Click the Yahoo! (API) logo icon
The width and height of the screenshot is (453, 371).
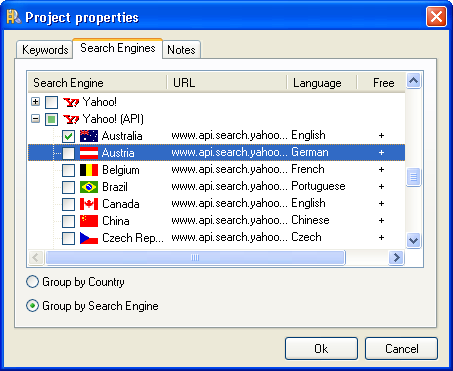click(71, 119)
